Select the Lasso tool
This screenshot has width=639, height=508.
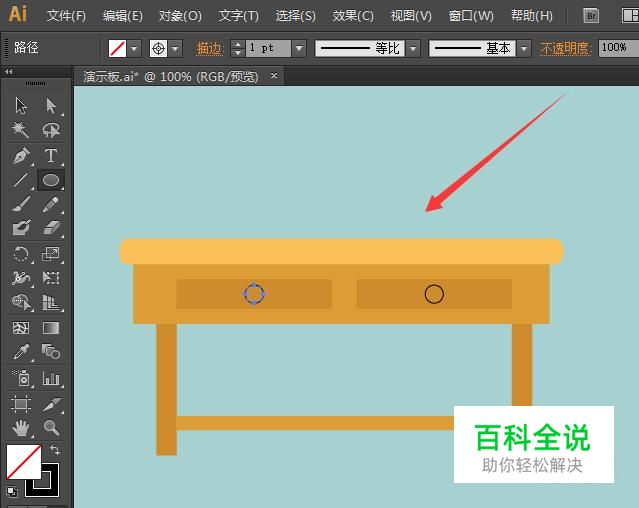pyautogui.click(x=51, y=130)
